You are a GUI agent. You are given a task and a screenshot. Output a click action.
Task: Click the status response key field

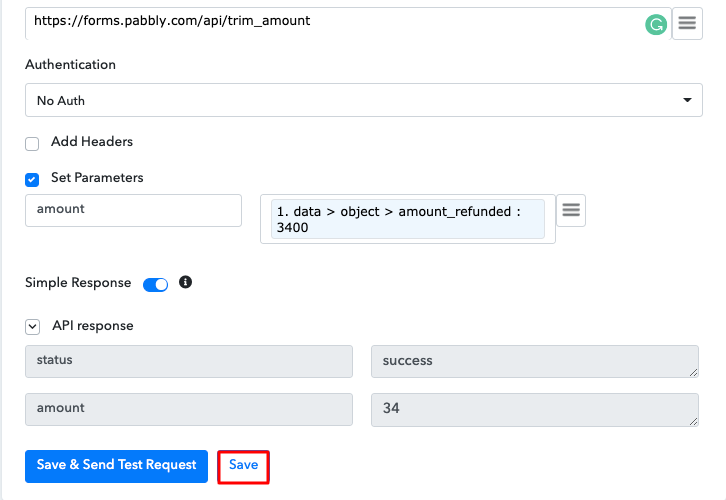tap(189, 361)
